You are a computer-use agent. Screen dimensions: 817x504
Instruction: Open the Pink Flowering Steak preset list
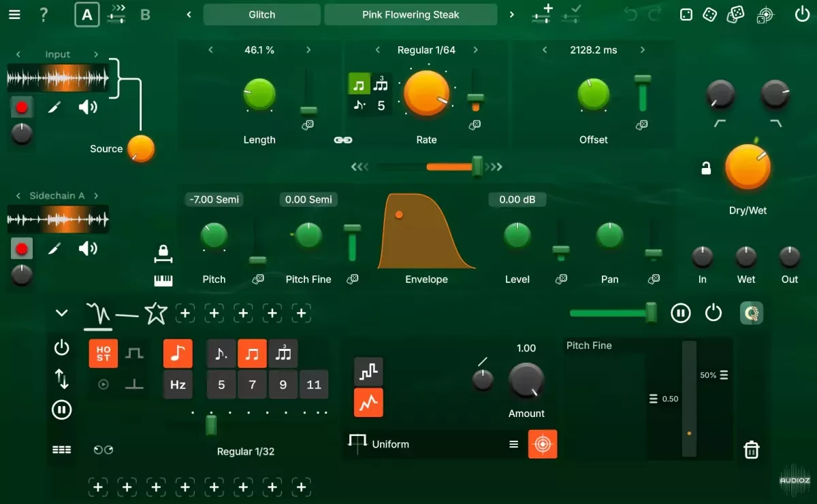coord(411,14)
